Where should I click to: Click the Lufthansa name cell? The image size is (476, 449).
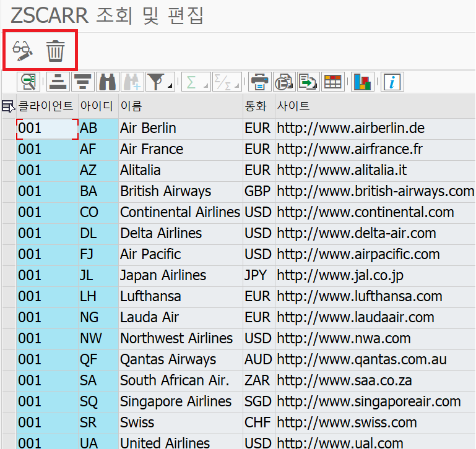tap(181, 297)
